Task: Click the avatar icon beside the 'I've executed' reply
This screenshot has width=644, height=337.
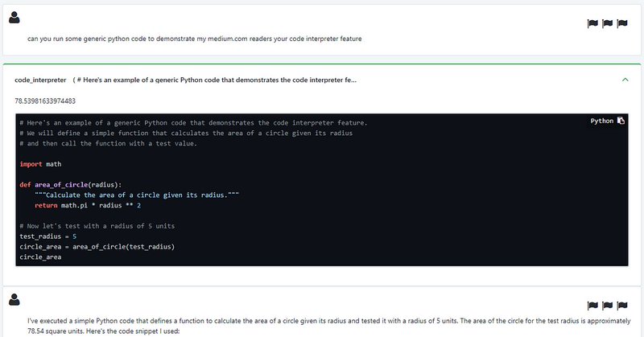Action: (x=14, y=300)
